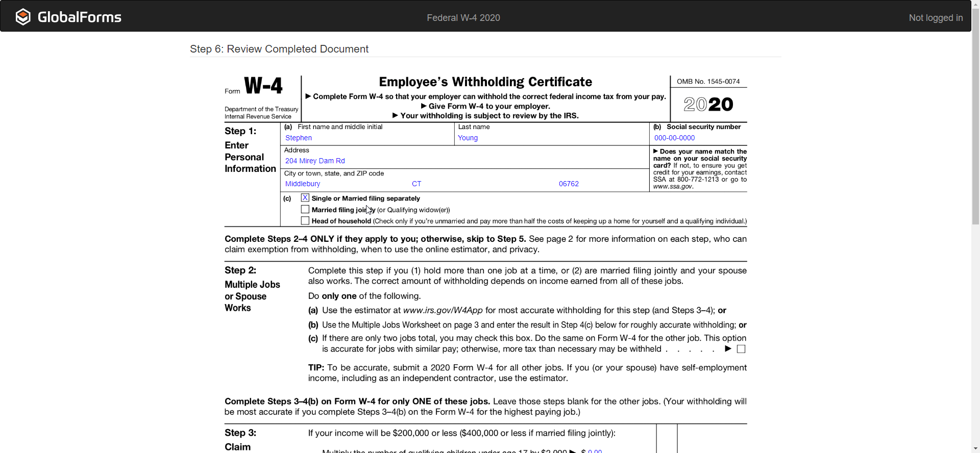Click the scrollbar up arrow
The image size is (980, 453).
[x=975, y=4]
